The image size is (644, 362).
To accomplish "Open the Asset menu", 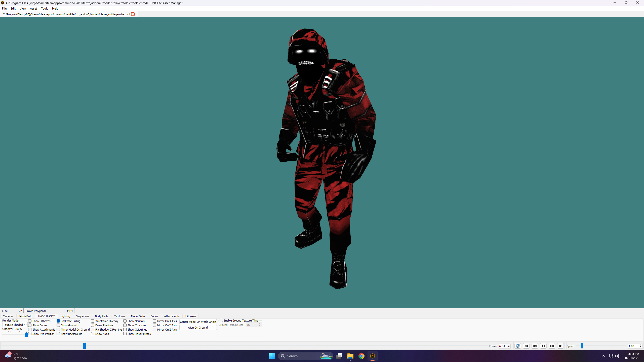I will (33, 9).
